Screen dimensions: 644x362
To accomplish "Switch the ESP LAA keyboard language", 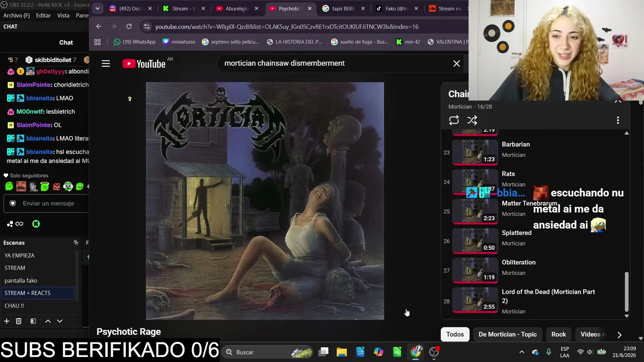I will pyautogui.click(x=565, y=352).
